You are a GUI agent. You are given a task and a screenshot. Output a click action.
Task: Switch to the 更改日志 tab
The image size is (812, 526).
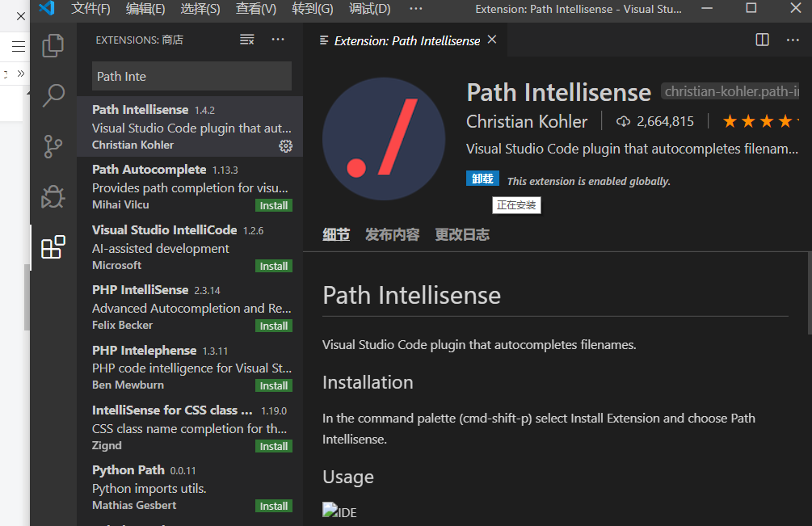click(x=462, y=234)
